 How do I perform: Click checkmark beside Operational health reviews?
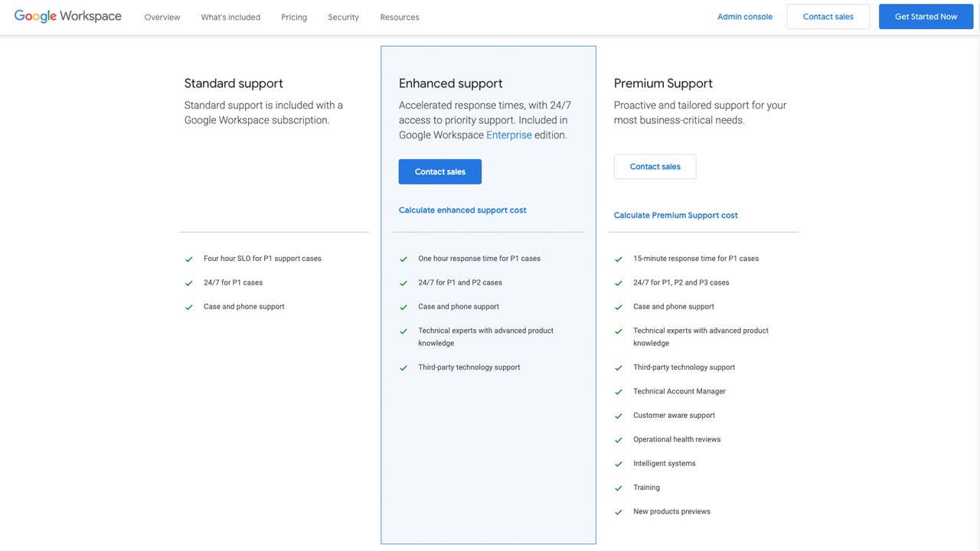pyautogui.click(x=619, y=440)
